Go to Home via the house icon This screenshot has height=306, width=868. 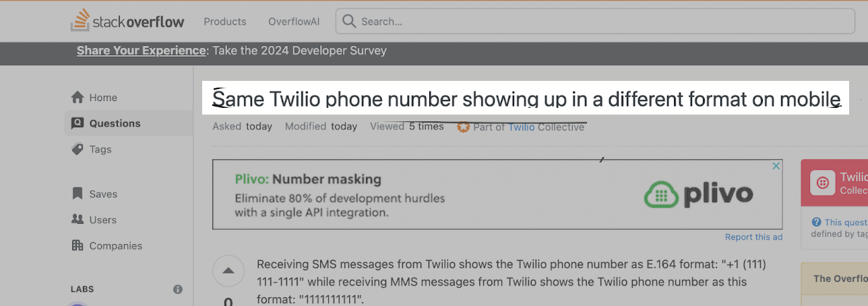coord(77,98)
